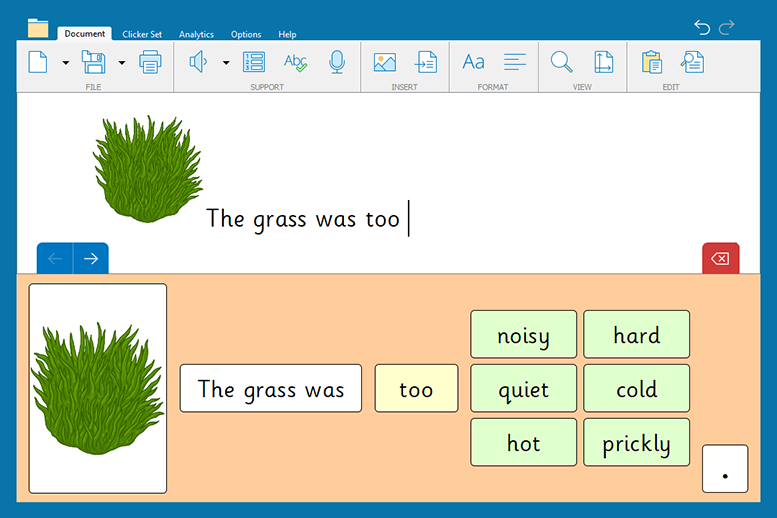Click the Print icon
Image resolution: width=777 pixels, height=518 pixels.
pyautogui.click(x=150, y=62)
